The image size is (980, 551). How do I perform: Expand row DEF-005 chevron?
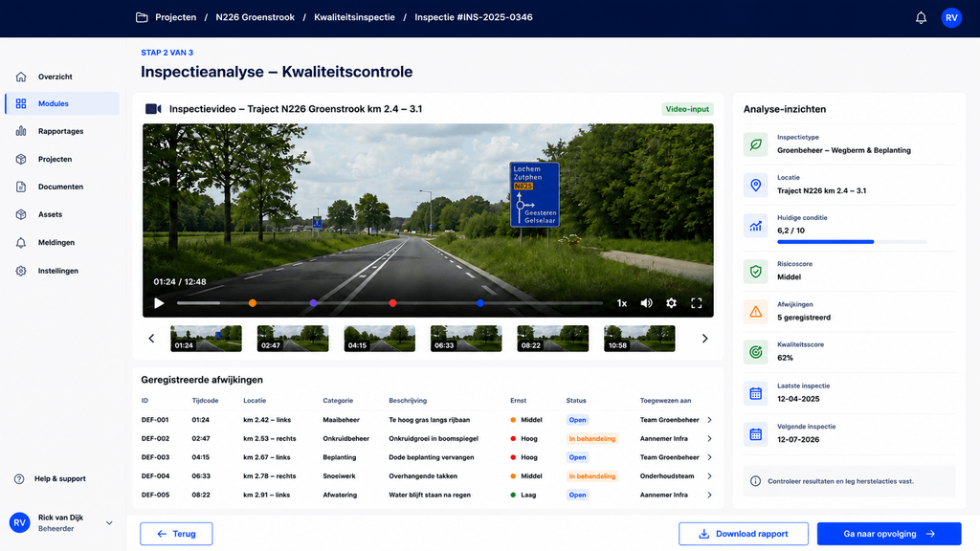(709, 495)
